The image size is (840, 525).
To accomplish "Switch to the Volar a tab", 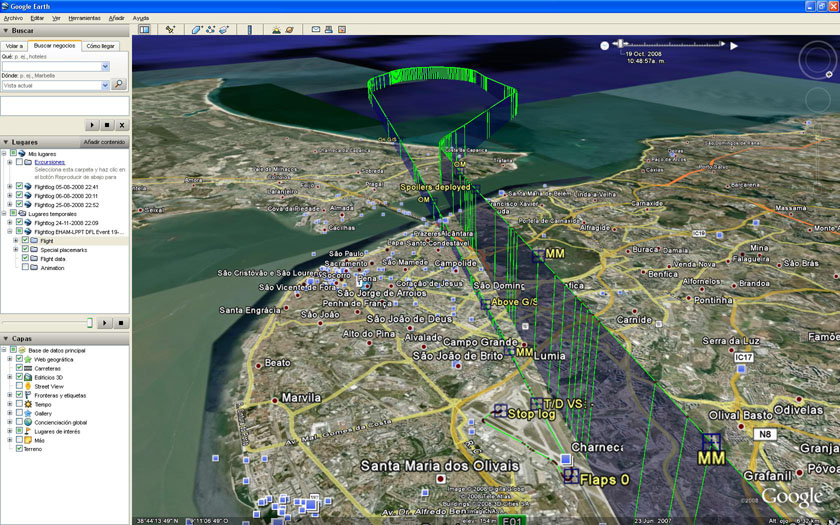I will coord(14,46).
